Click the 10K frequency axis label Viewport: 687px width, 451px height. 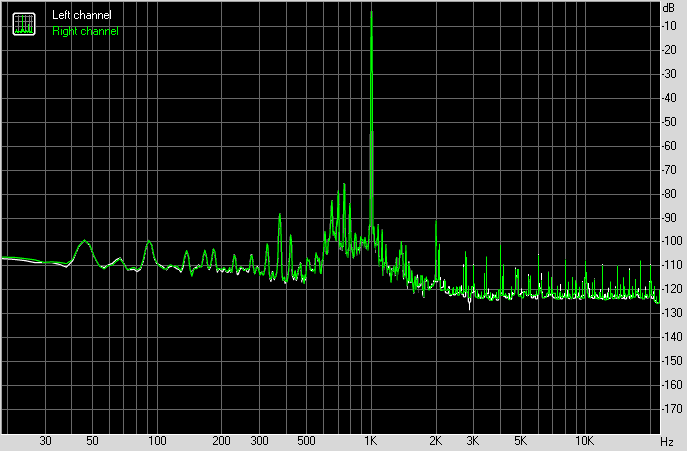584,440
